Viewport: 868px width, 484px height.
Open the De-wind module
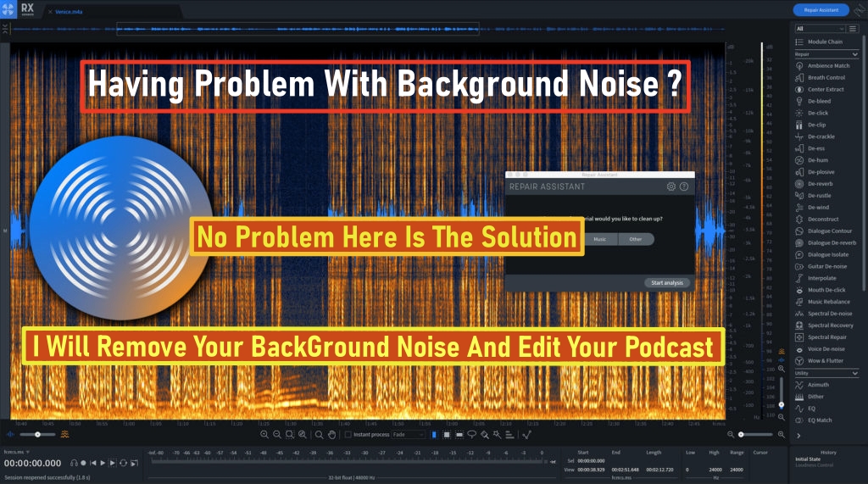click(812, 207)
